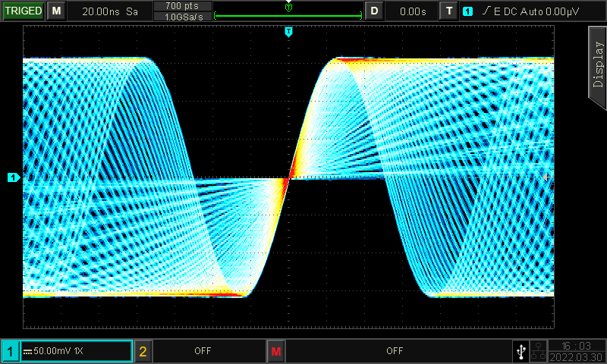Click the TRIGED trigger status indicator
The height and width of the screenshot is (364, 607).
coord(23,11)
